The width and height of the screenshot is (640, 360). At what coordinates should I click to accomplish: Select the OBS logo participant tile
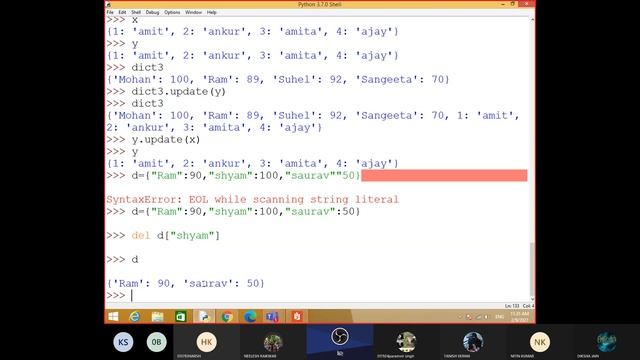[340, 342]
